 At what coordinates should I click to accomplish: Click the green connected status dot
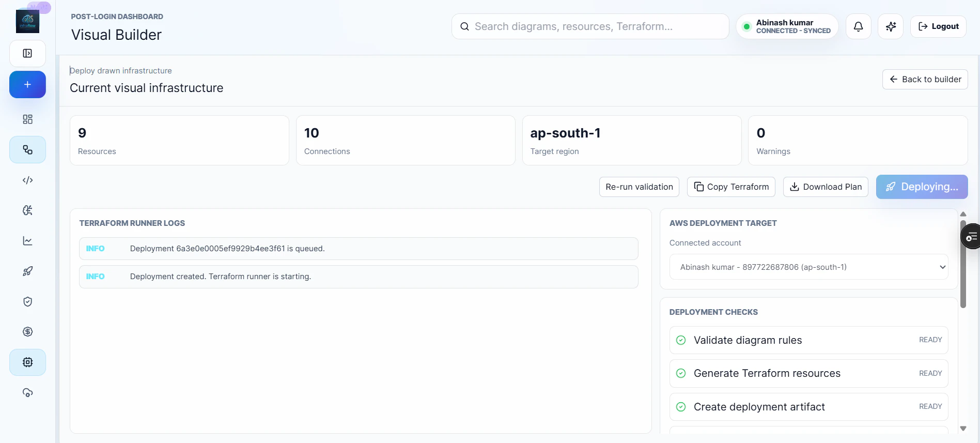(746, 26)
